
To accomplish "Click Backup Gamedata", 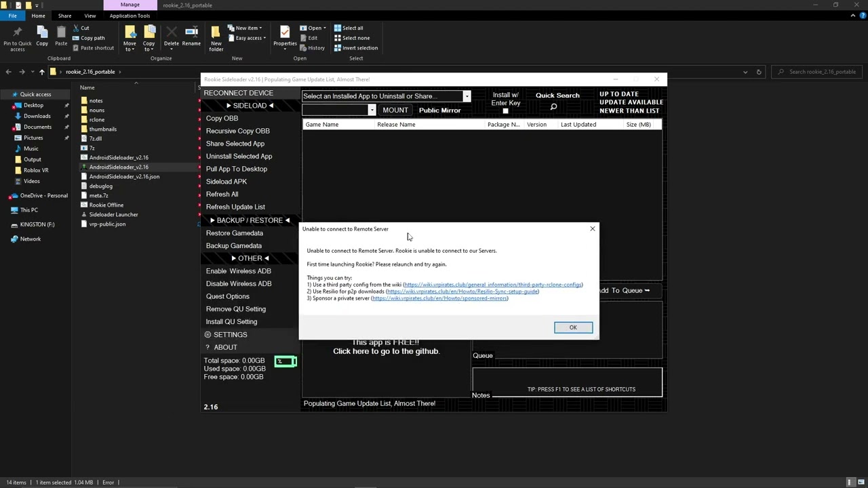I will (x=233, y=246).
